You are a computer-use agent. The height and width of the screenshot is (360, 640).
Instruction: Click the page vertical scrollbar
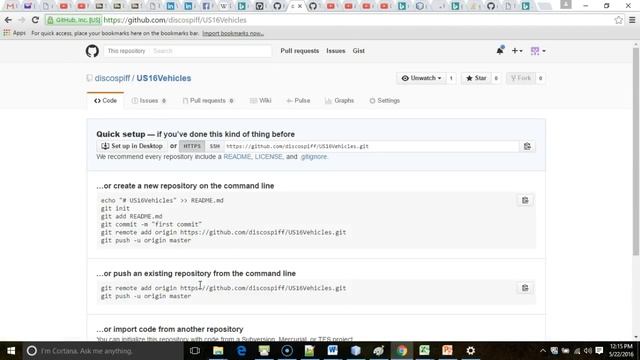coord(636,151)
